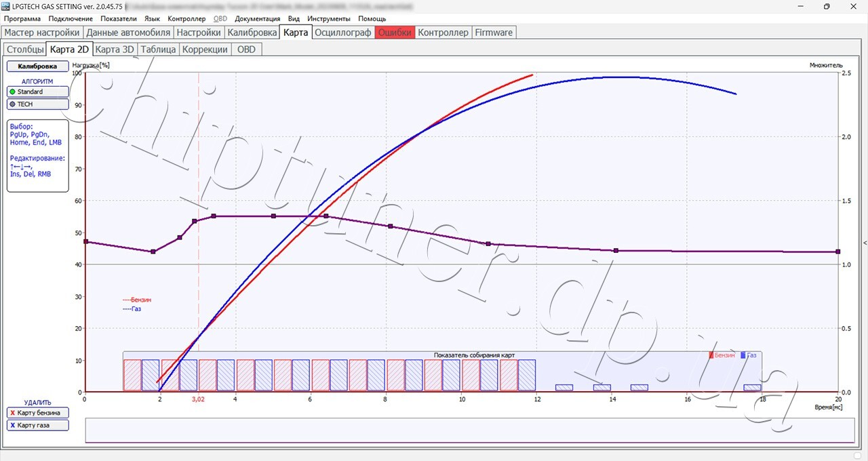Open the Firmware tab

pos(494,33)
